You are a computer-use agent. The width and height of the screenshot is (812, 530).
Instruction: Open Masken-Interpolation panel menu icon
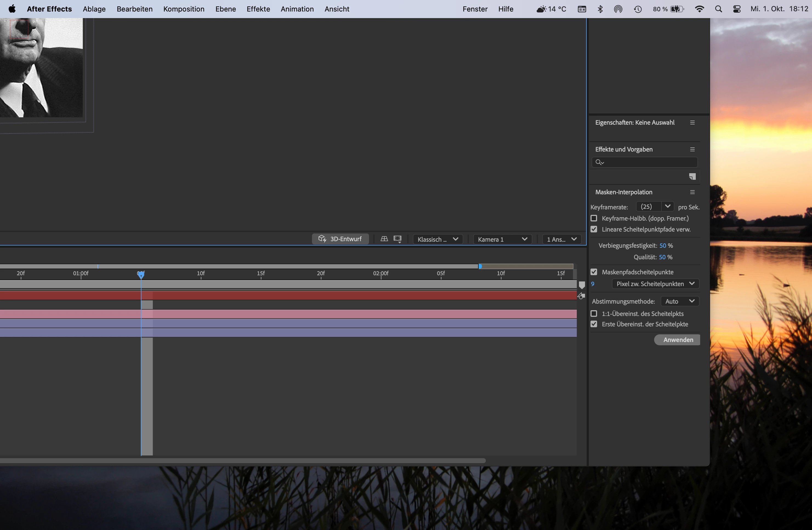coord(692,192)
